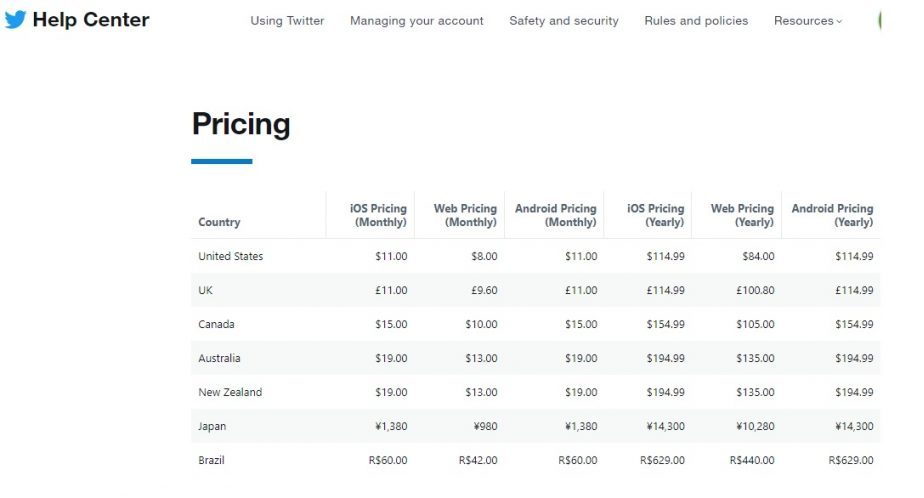Click the UK web monthly price £9.60

(x=484, y=291)
